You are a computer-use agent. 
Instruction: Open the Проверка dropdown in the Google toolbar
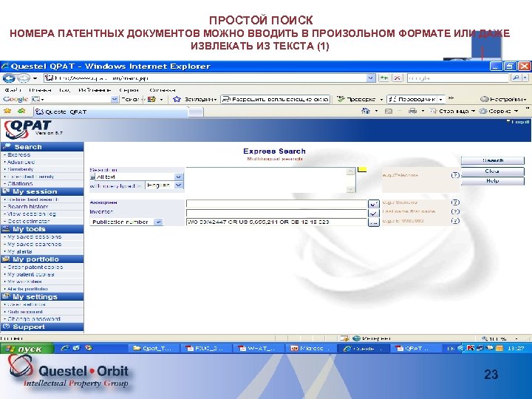coord(381,100)
